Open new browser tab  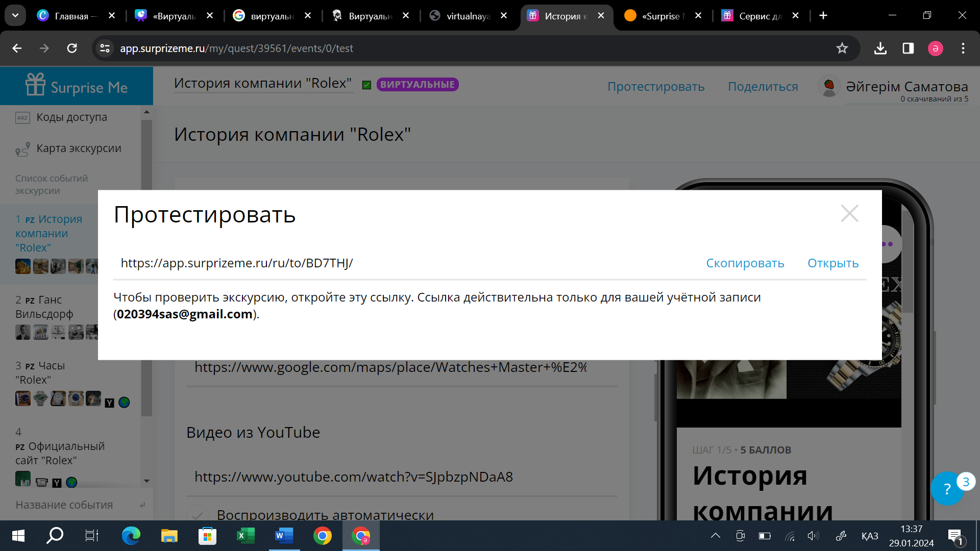coord(823,16)
